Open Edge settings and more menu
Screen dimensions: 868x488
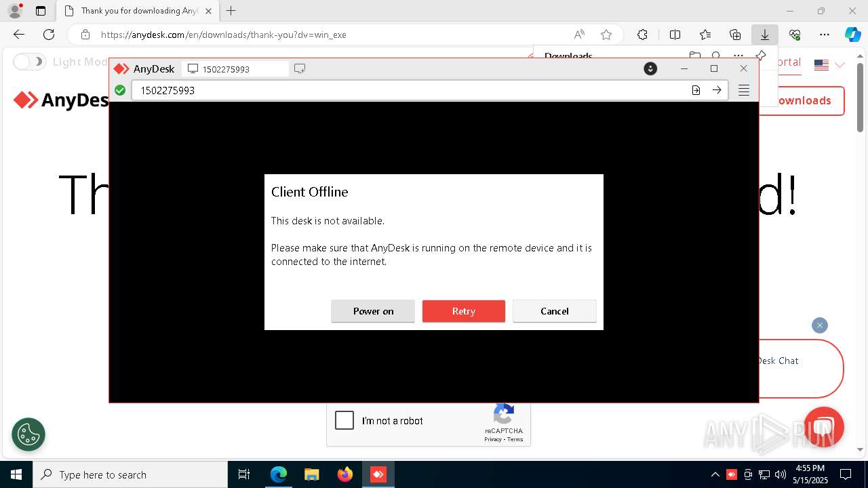pyautogui.click(x=825, y=35)
